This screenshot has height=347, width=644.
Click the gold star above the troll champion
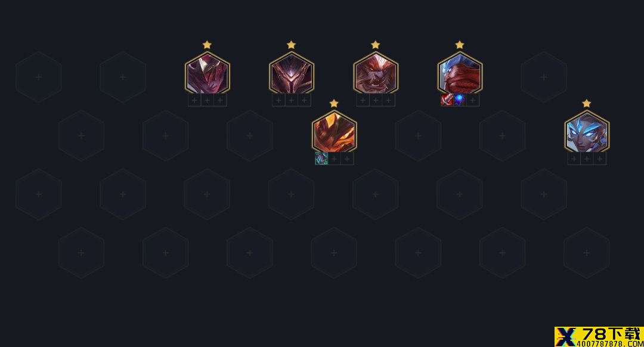point(376,45)
